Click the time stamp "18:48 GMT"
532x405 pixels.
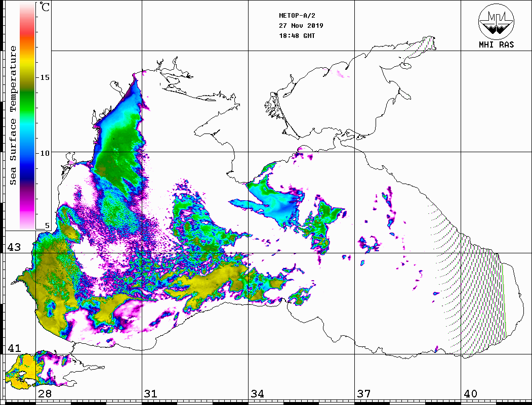tap(297, 35)
